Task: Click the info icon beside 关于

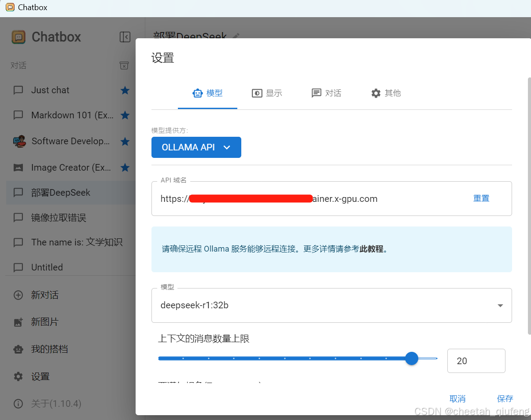Action: click(18, 403)
